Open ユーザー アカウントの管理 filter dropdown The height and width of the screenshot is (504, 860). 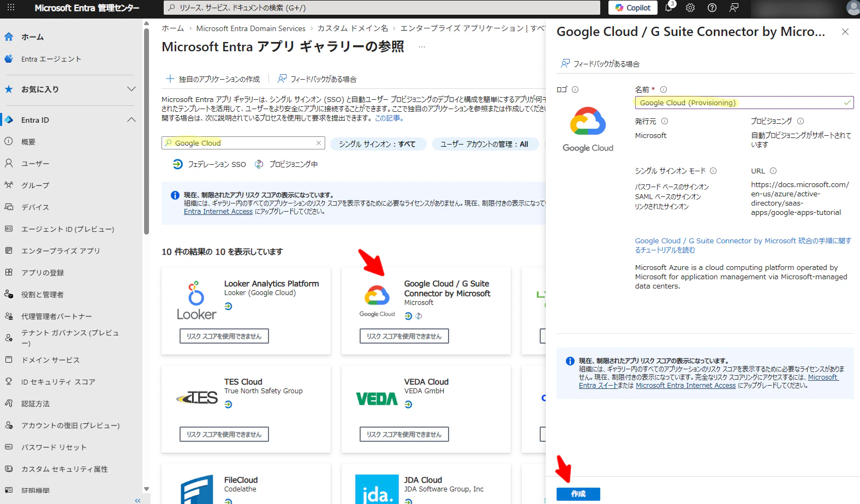tap(485, 144)
